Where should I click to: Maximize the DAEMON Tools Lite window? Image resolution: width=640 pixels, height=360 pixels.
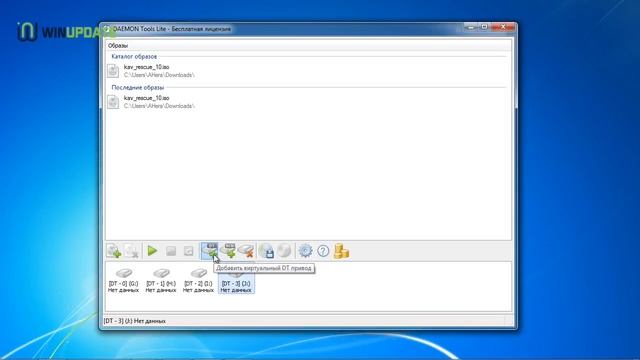click(484, 27)
